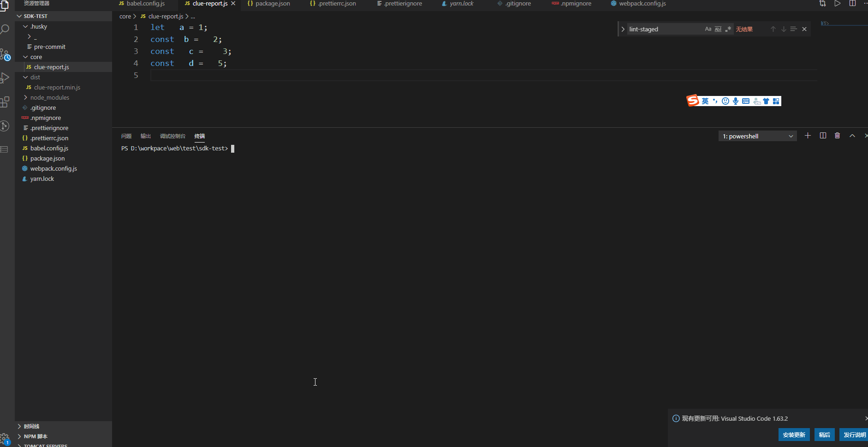Open the Run and Debug view
This screenshot has height=447, width=868.
click(5, 78)
